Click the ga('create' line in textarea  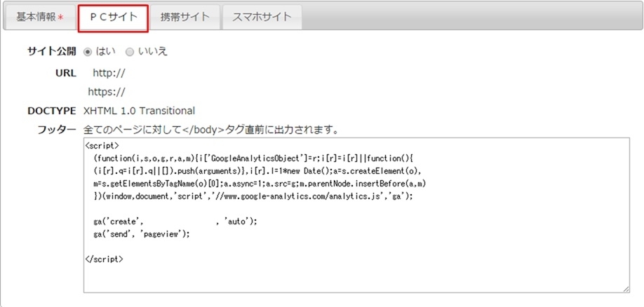pyautogui.click(x=175, y=221)
